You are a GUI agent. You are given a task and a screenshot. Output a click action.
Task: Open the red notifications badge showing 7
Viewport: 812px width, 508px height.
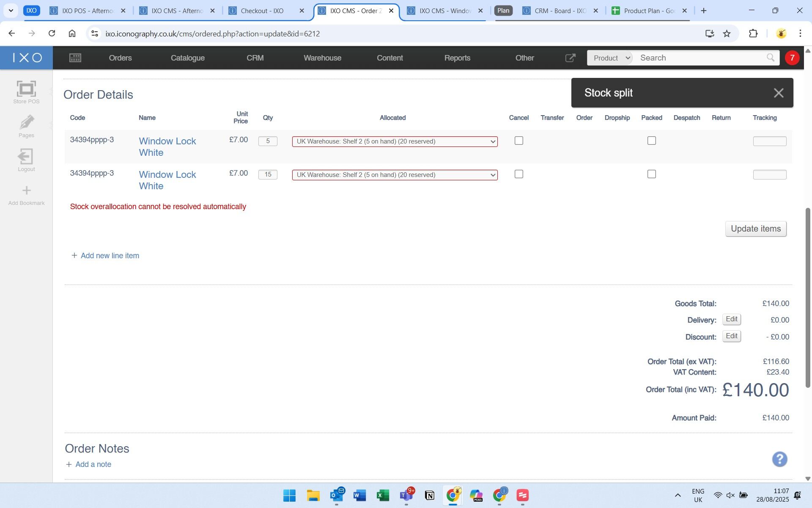click(x=792, y=58)
